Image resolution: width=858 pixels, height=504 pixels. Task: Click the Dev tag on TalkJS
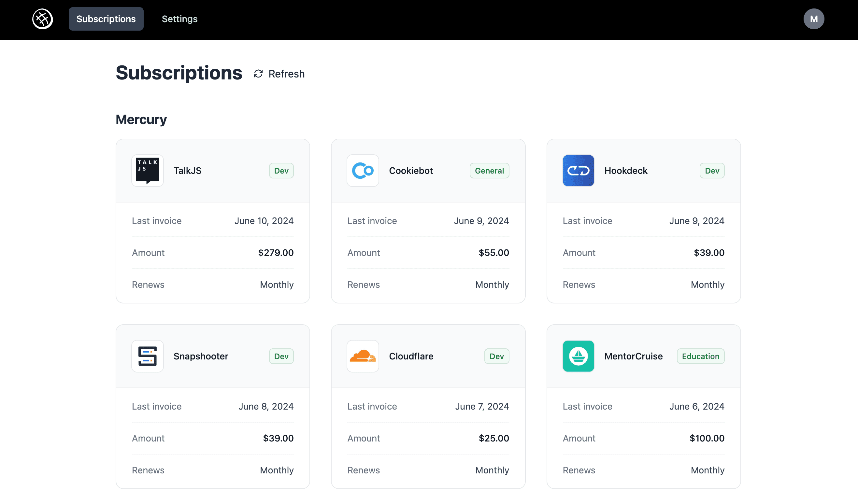(281, 171)
